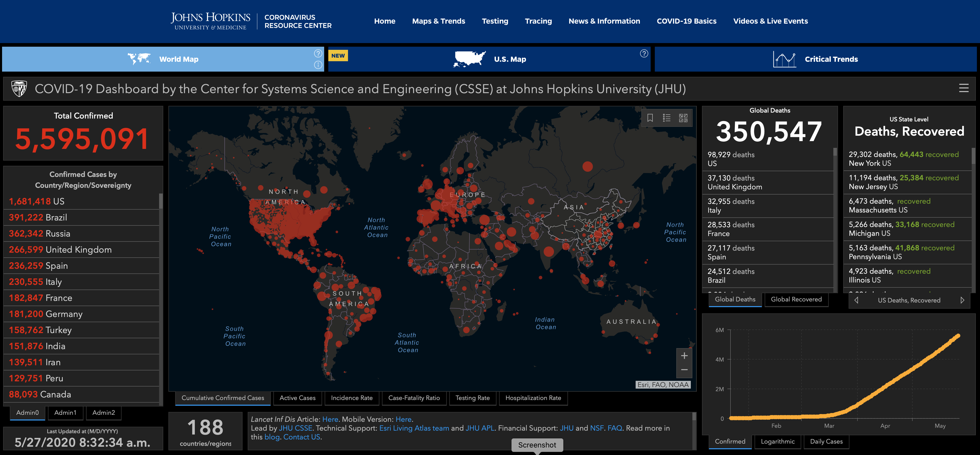Open News & Information menu

pos(604,21)
